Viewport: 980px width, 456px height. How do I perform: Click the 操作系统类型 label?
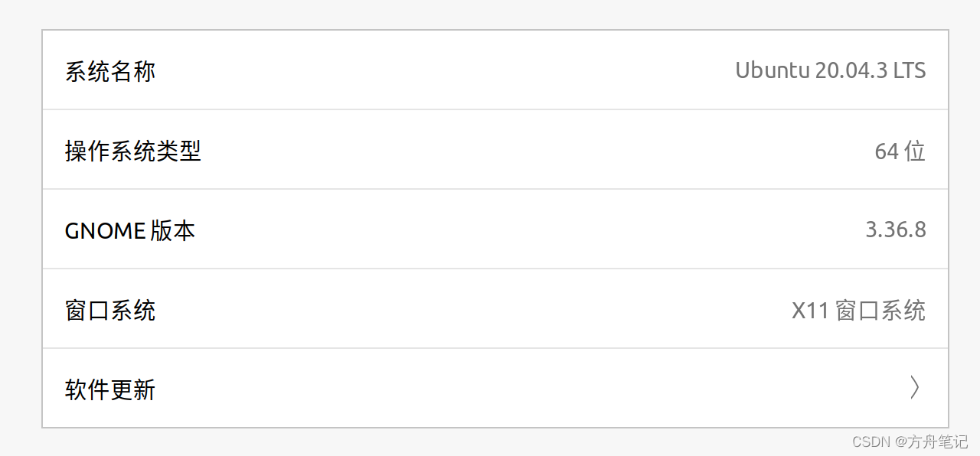click(132, 151)
